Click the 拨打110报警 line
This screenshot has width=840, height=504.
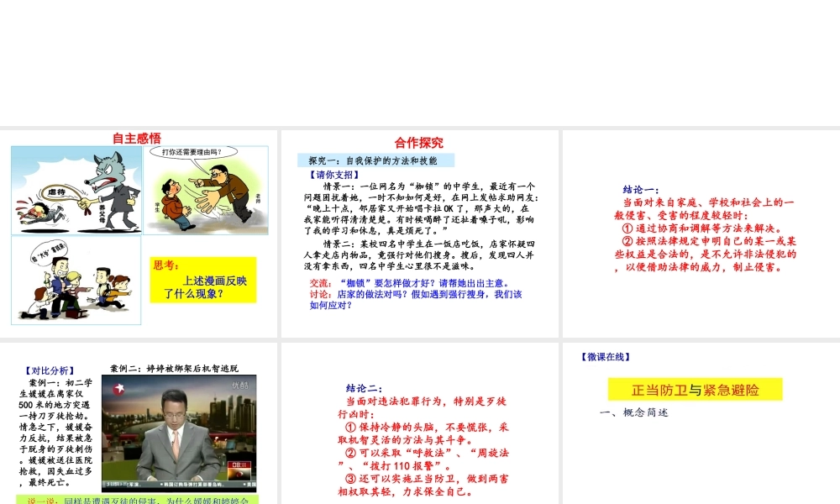point(395,466)
